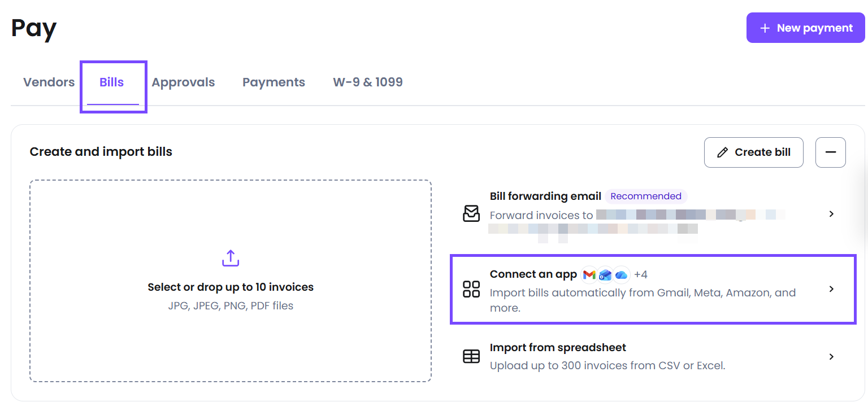Image resolution: width=868 pixels, height=411 pixels.
Task: Click 'Upload up to 300 invoices' description
Action: [607, 366]
